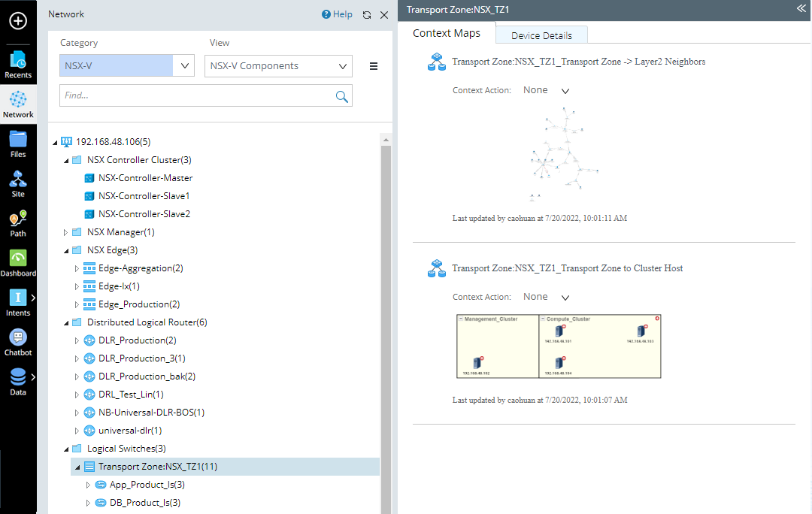812x514 pixels.
Task: Switch to the Device Details tab
Action: tap(541, 35)
